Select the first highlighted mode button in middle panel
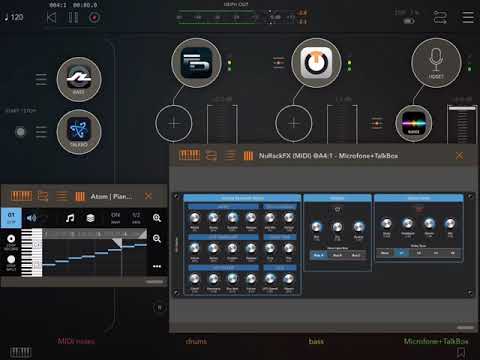The image size is (480, 360). [319, 255]
